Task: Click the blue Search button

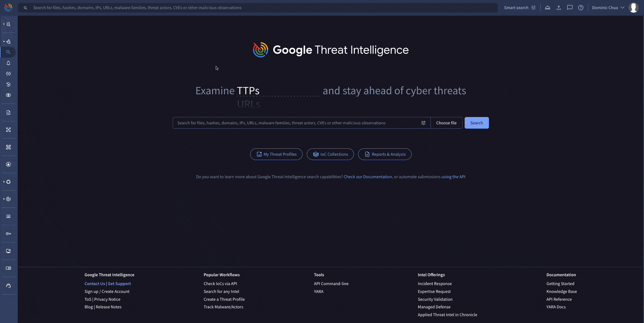Action: point(476,123)
